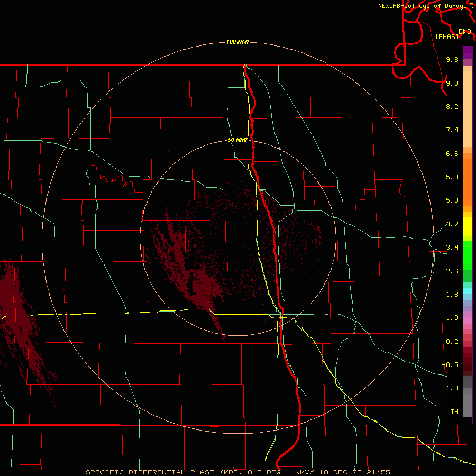Click the 8.2 scale value
The width and height of the screenshot is (476, 476).
click(452, 106)
